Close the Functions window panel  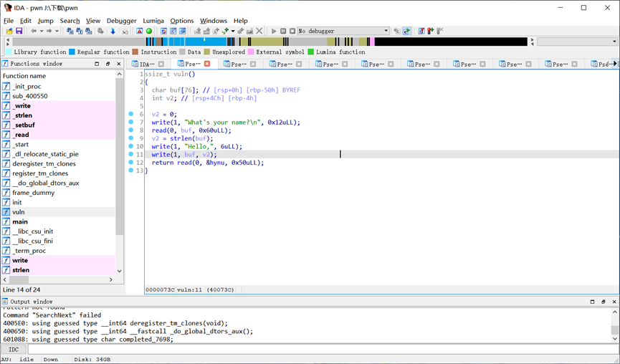(118, 64)
